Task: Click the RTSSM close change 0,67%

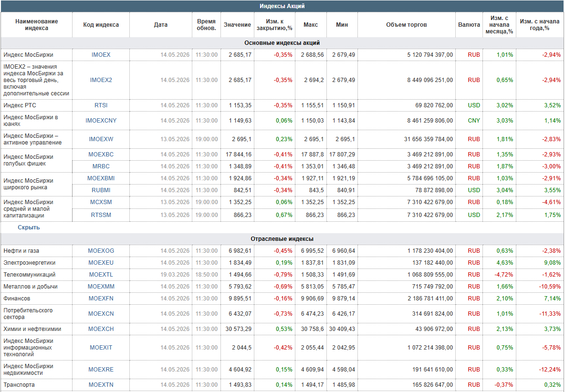Action: pyautogui.click(x=284, y=215)
